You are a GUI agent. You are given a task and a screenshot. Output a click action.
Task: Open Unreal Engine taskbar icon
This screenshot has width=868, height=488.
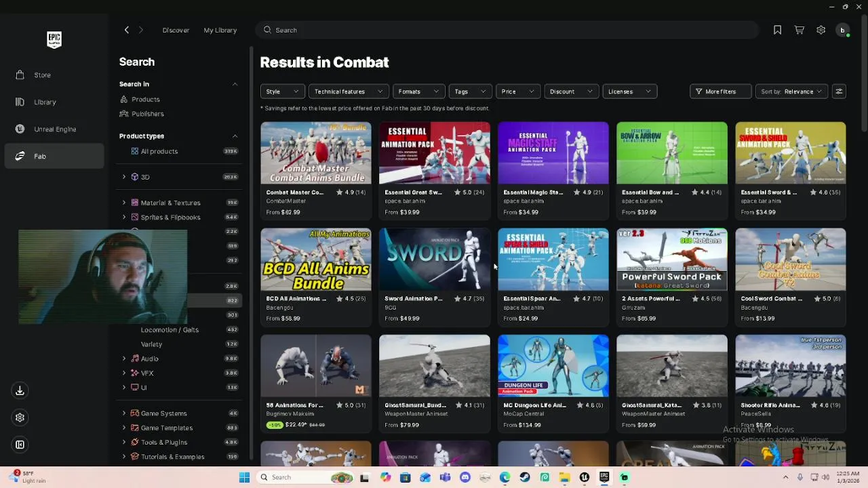click(x=585, y=477)
